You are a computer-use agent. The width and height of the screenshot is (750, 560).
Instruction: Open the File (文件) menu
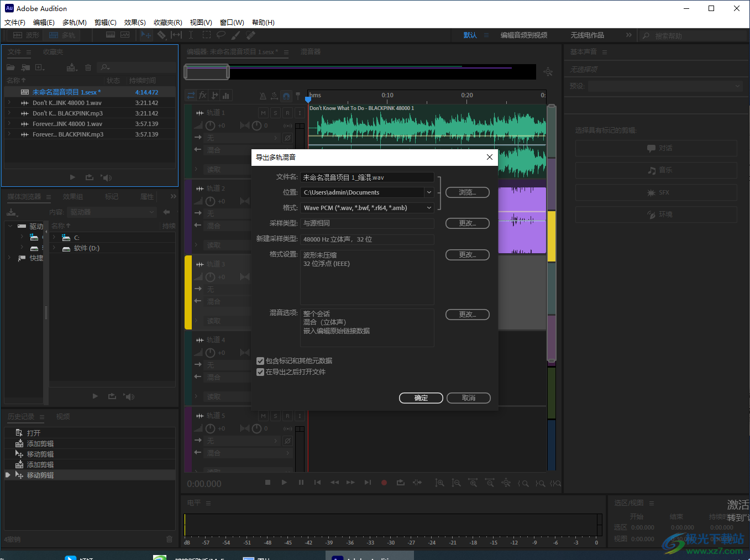[x=15, y=23]
